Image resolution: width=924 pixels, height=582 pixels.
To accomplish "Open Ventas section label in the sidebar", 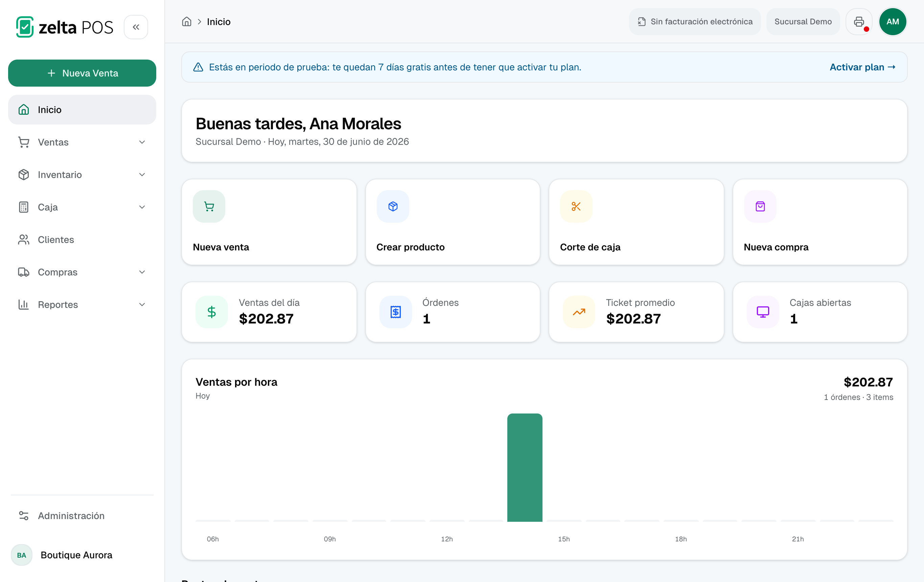I will pos(53,142).
